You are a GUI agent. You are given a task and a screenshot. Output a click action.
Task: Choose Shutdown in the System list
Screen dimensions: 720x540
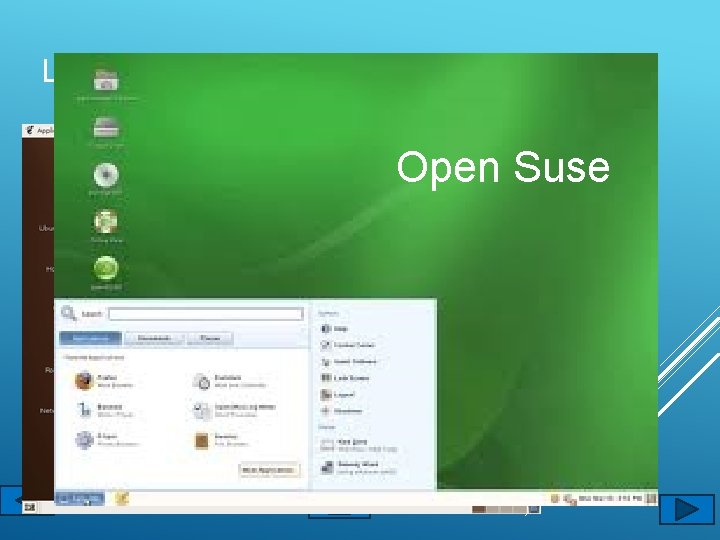pos(342,411)
